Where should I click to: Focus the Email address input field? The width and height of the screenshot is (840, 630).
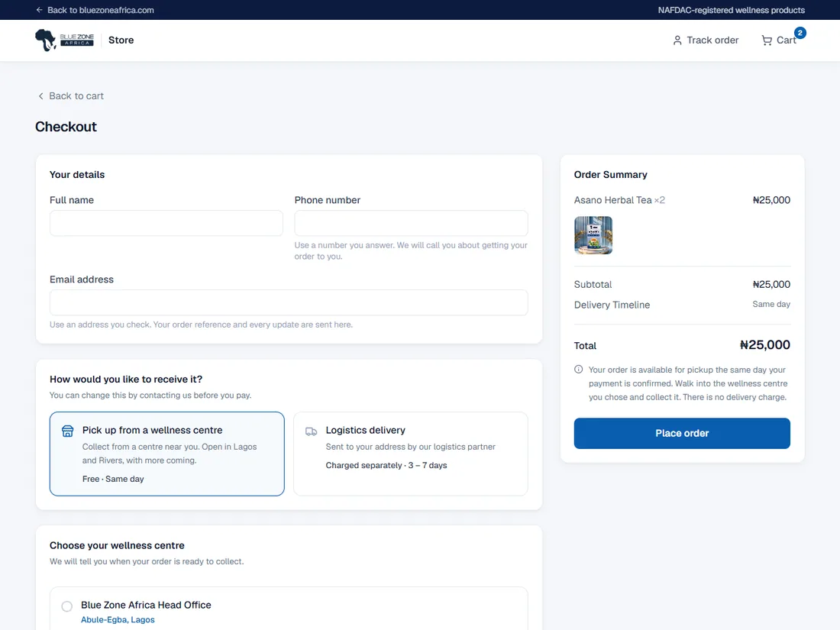289,302
